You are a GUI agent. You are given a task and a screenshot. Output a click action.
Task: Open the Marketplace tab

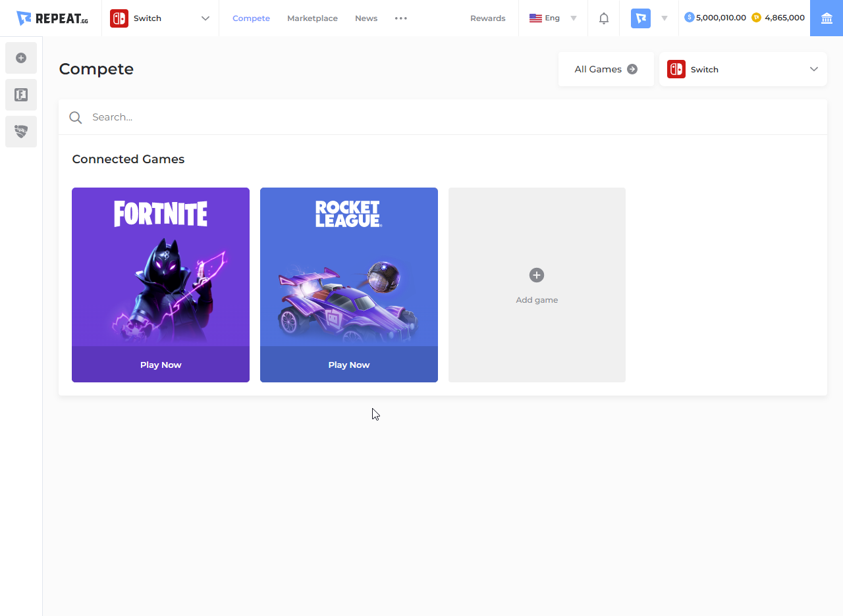click(312, 18)
